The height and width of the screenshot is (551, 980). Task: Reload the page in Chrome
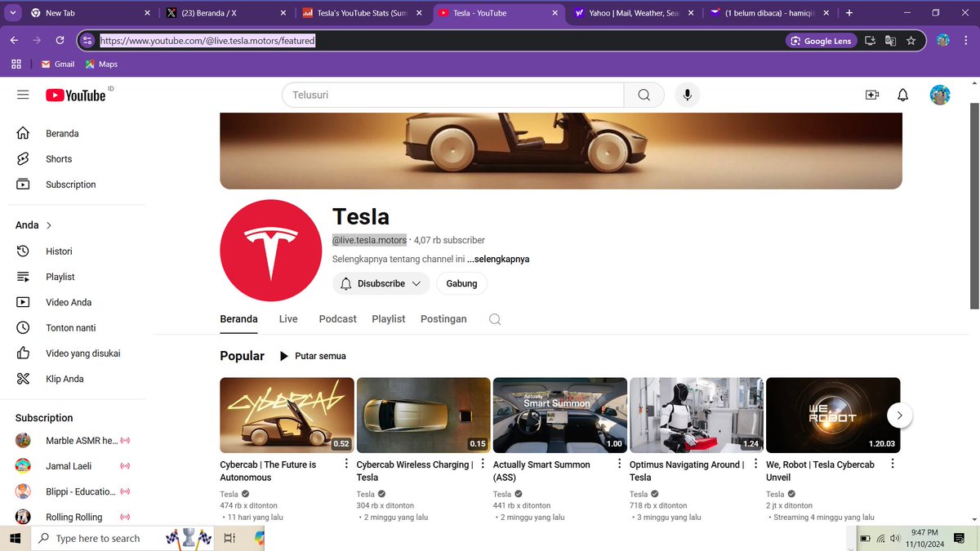point(60,40)
